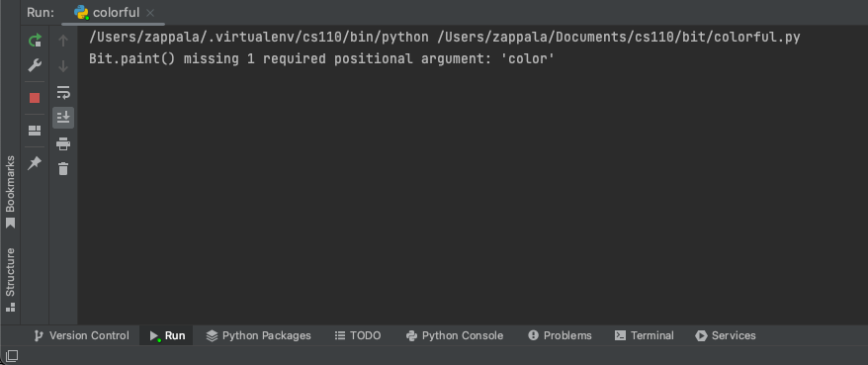This screenshot has width=868, height=365.
Task: Open the Problems tool window
Action: pyautogui.click(x=560, y=335)
